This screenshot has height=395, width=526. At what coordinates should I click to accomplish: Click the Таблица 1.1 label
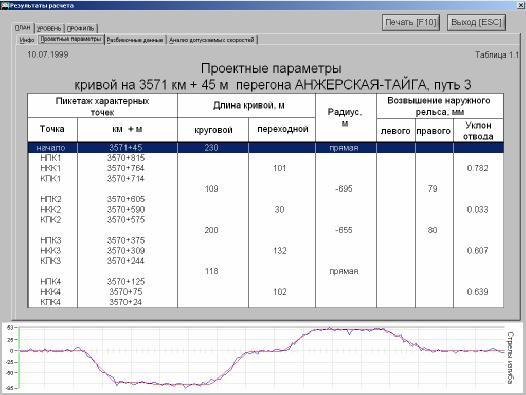point(497,55)
